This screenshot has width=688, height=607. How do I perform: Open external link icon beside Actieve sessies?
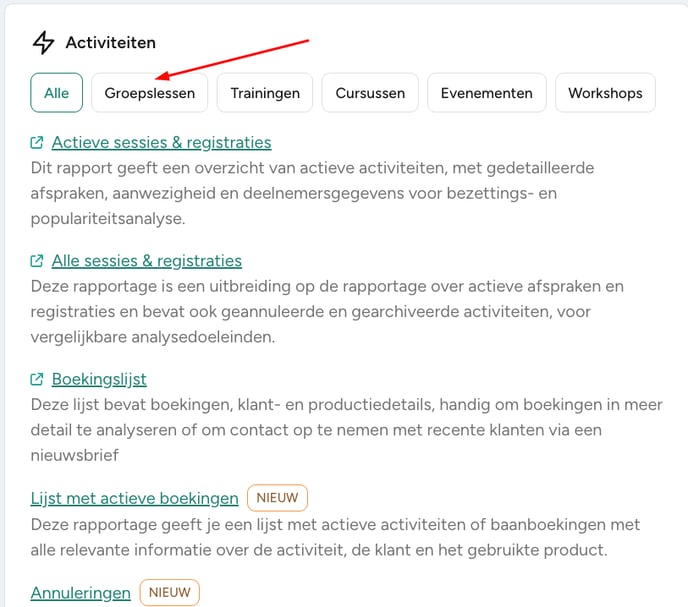(37, 143)
